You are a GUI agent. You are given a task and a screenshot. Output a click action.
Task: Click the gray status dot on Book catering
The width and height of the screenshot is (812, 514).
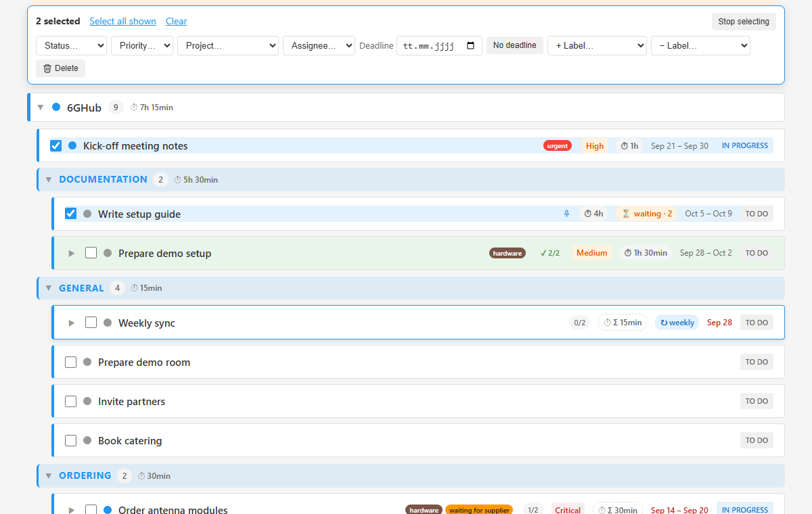[x=87, y=440]
